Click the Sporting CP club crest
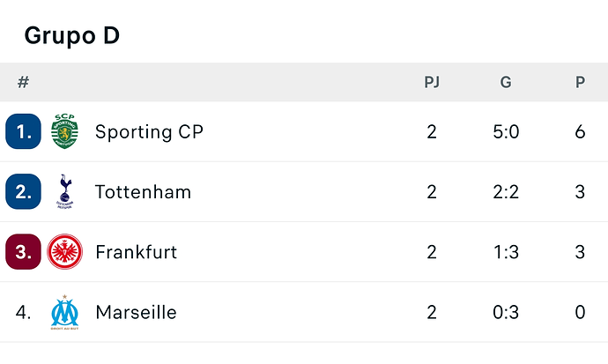Image resolution: width=608 pixels, height=364 pixels. pos(64,131)
